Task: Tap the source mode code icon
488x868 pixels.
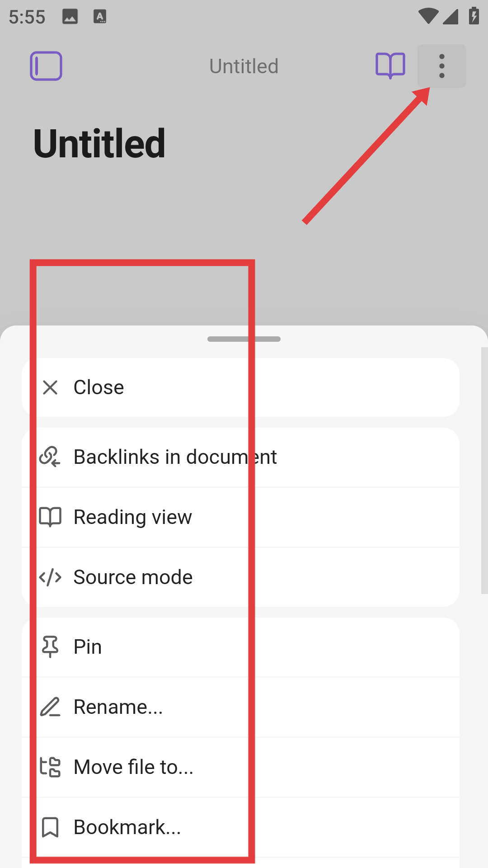Action: click(x=50, y=577)
